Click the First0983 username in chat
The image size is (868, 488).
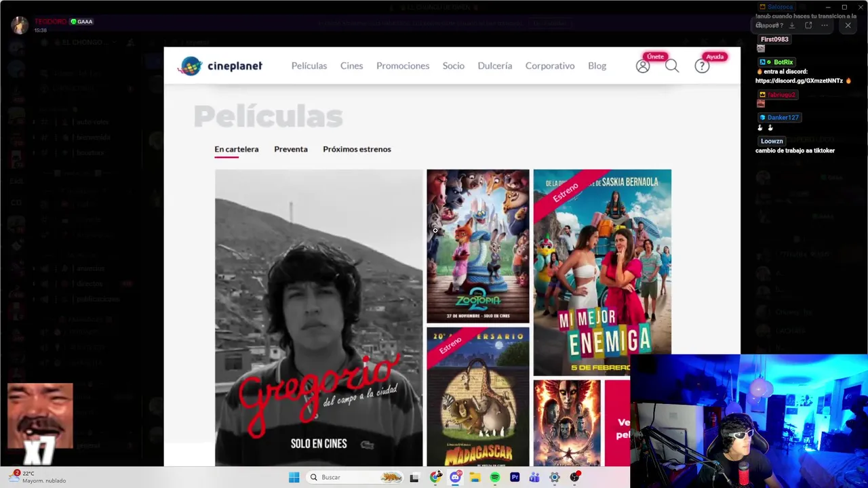(x=774, y=39)
